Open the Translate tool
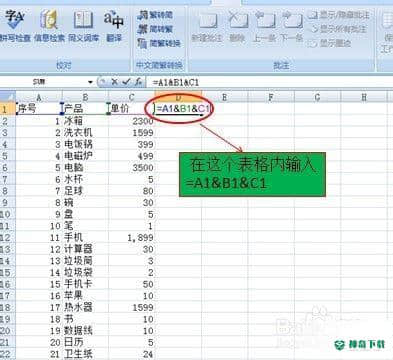The image size is (393, 360). [114, 26]
